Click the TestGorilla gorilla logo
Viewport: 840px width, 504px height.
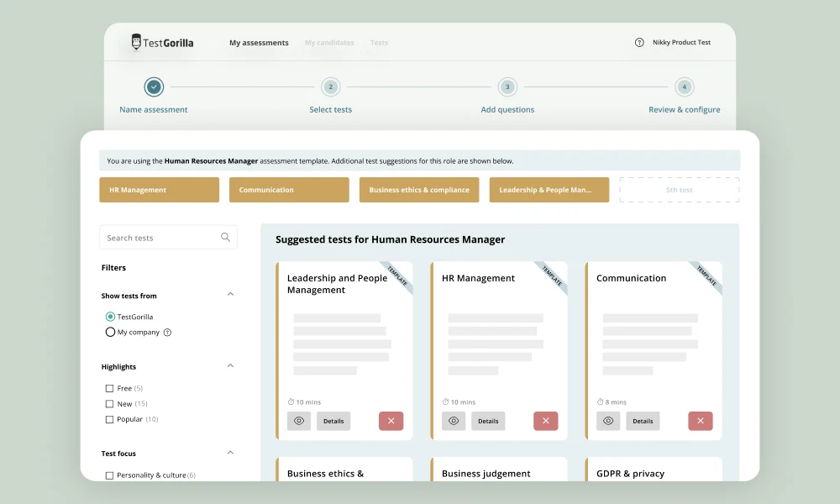tap(135, 41)
